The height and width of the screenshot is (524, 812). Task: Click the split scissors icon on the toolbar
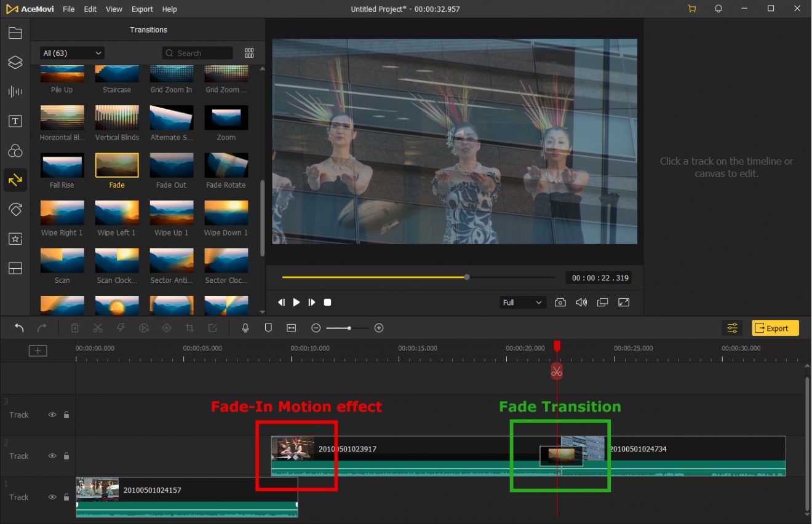click(x=98, y=328)
